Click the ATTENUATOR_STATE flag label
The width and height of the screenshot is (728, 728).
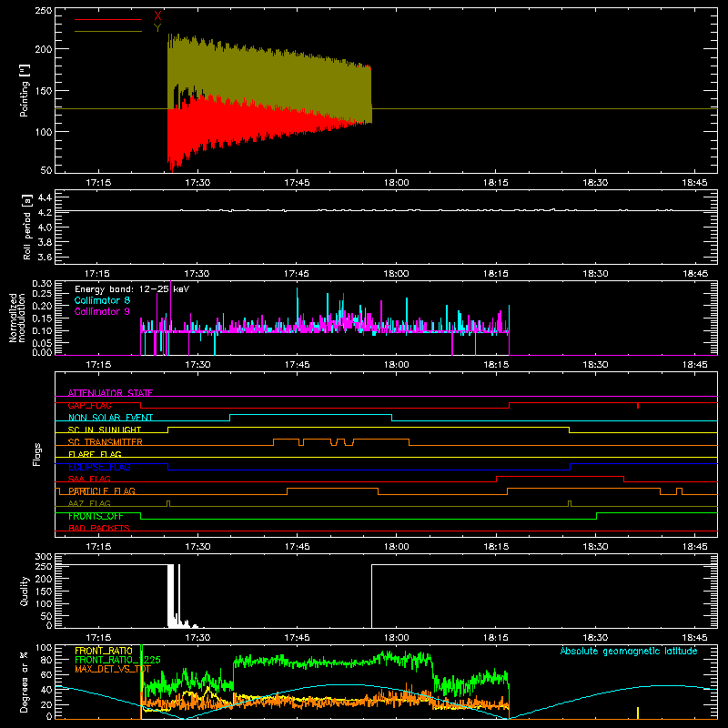[110, 393]
